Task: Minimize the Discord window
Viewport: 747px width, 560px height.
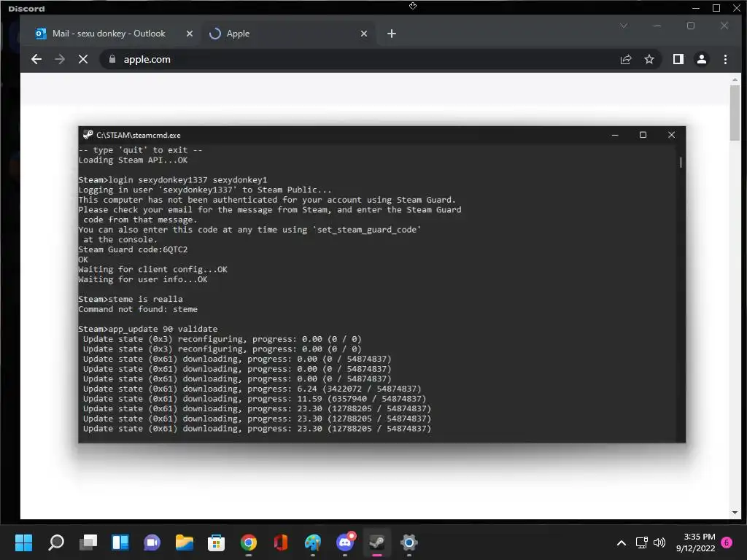Action: [x=695, y=8]
